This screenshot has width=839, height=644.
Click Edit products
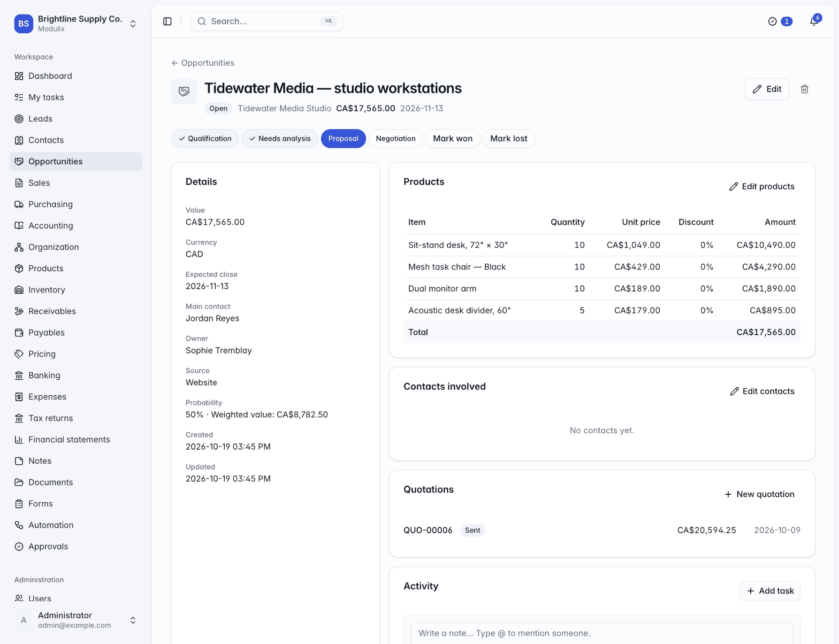[762, 186]
